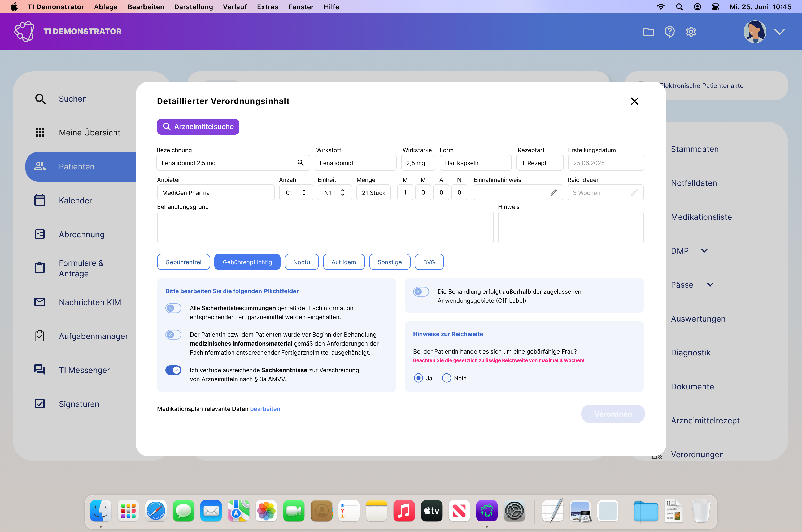The height and width of the screenshot is (532, 802).
Task: Close the Detaillierter Verordnungsinhalt dialog
Action: pos(634,101)
